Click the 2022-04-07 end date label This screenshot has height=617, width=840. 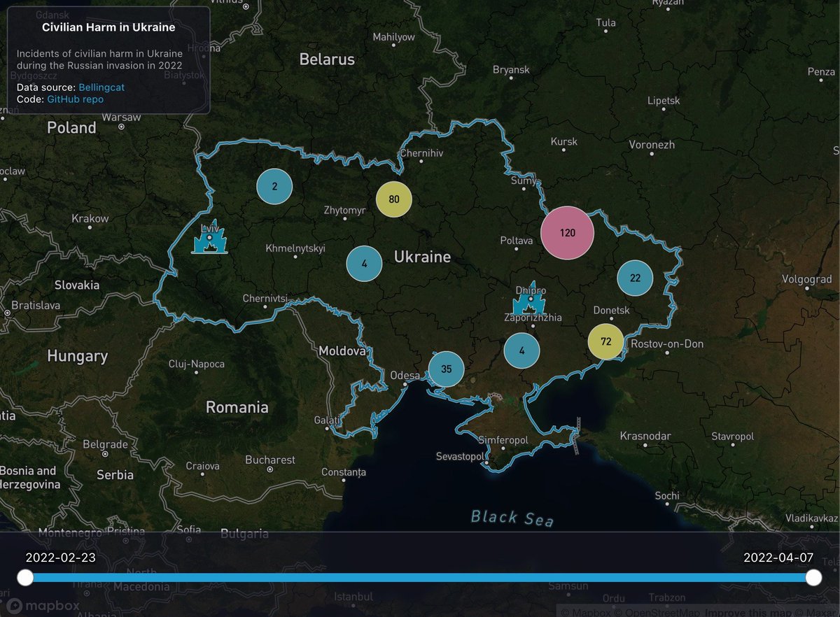coord(778,558)
